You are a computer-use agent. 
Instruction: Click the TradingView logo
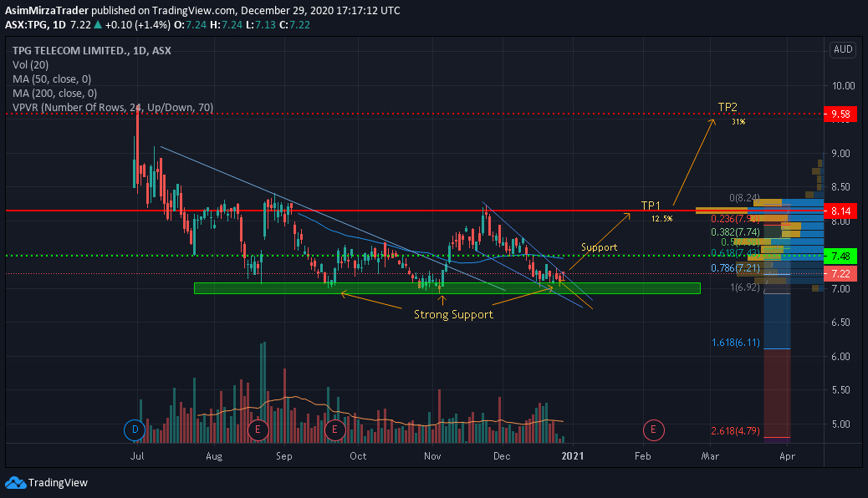point(47,482)
